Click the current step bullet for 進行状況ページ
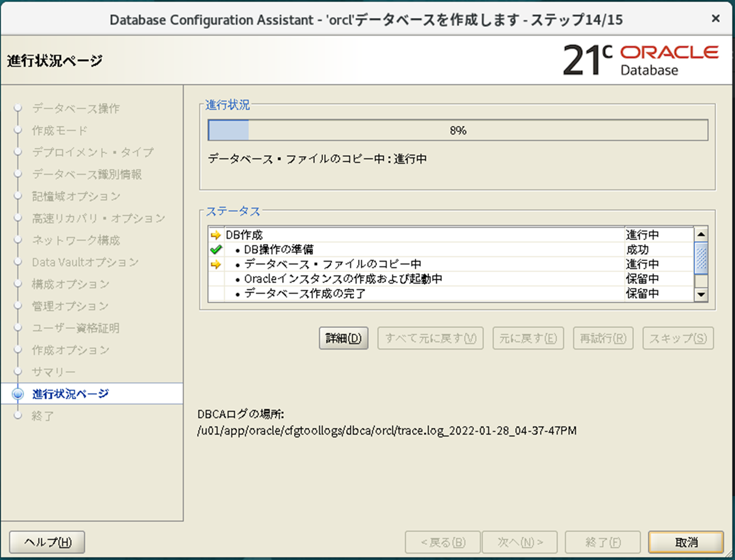The image size is (735, 560). [x=18, y=394]
